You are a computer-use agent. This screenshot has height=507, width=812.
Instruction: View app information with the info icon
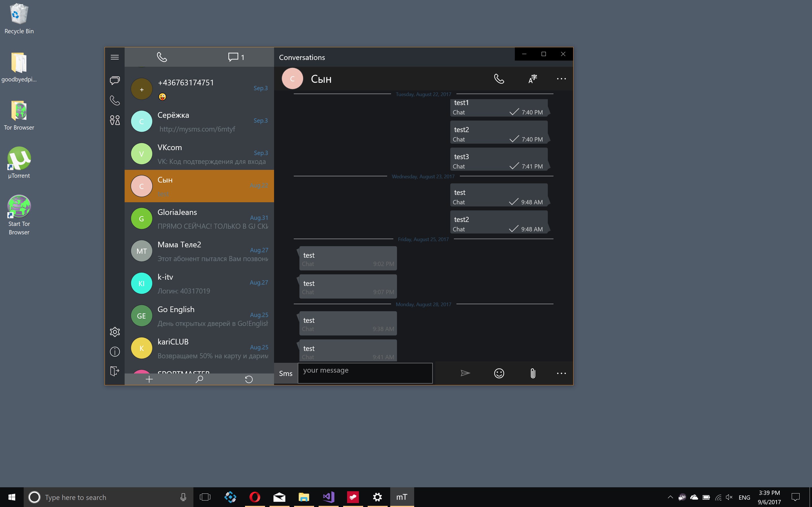coord(114,352)
